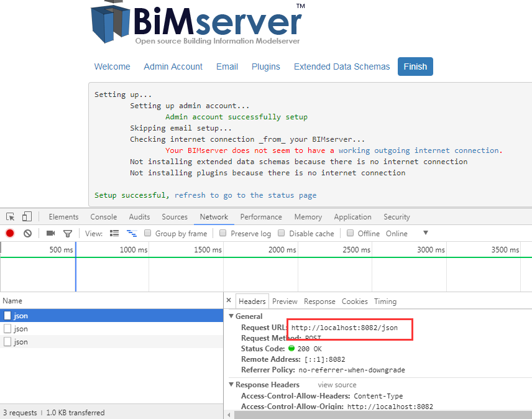Select the first json request in list
The image size is (532, 419).
pos(19,316)
